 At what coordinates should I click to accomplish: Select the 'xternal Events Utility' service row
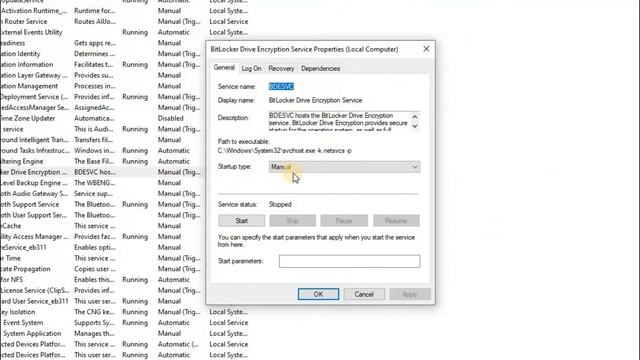pyautogui.click(x=124, y=32)
